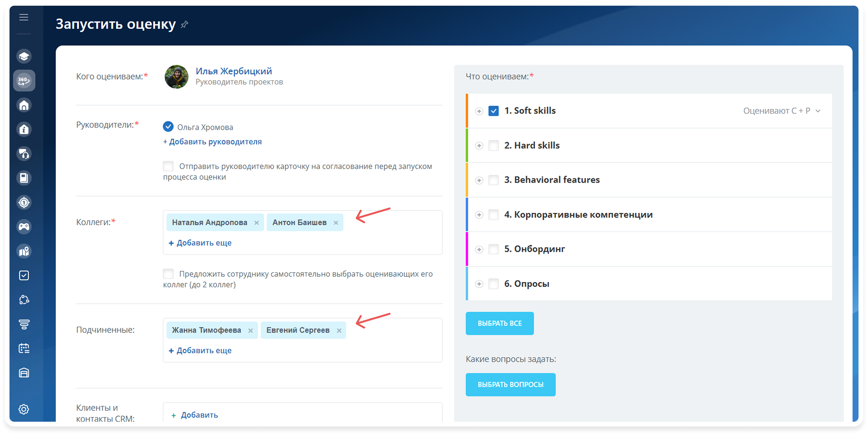Open Илья Жербицкий profile avatar

tap(176, 77)
